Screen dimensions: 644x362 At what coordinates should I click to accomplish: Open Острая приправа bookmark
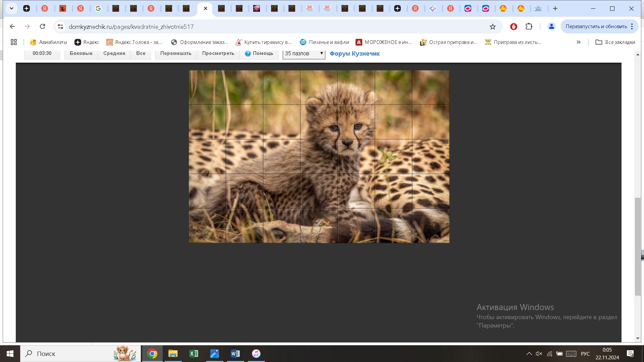point(448,42)
